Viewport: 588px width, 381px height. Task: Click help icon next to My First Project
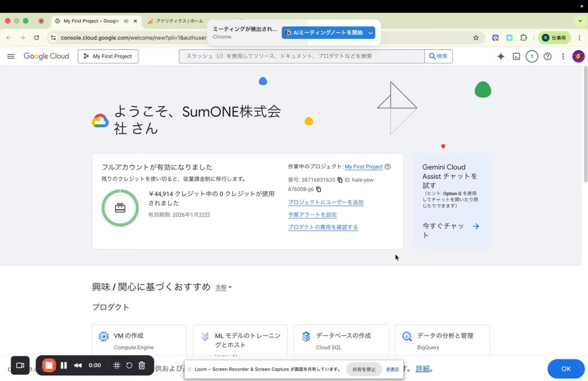[388, 167]
